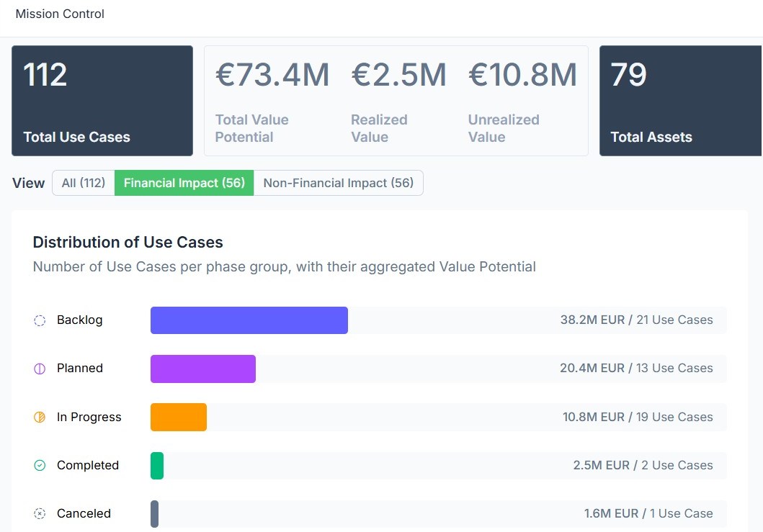Screen dimensions: 763x532
Task: Open the Total Use Cases card
Action: 102,101
